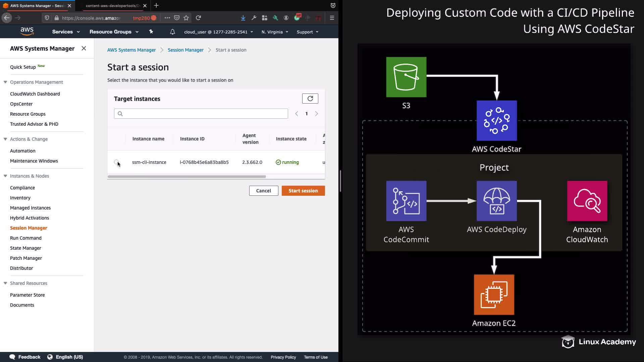Screen dimensions: 644x362
Task: Click the Session Manager breadcrumb link
Action: click(x=185, y=50)
